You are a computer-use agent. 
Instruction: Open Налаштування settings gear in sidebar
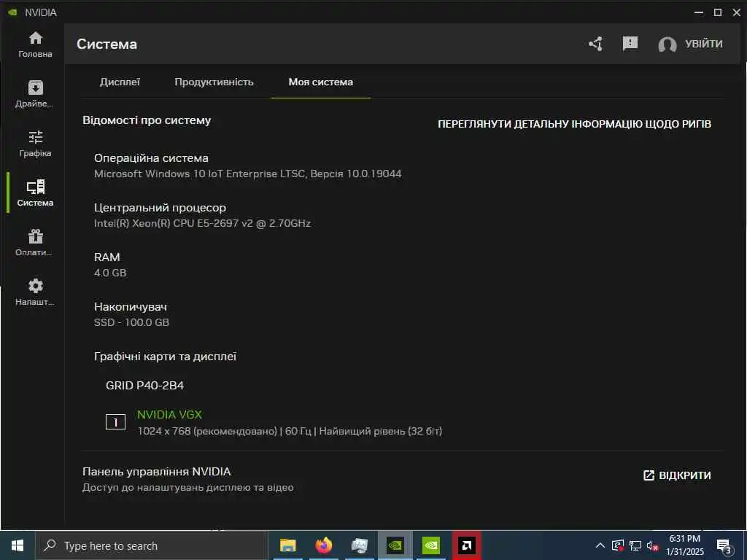[x=35, y=292]
